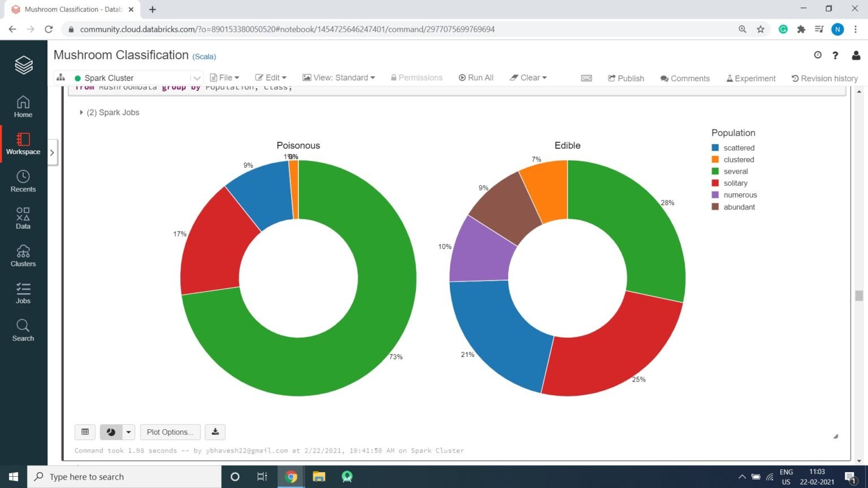Viewport: 868px width, 488px height.
Task: Click the solitary legend label
Action: tap(735, 183)
